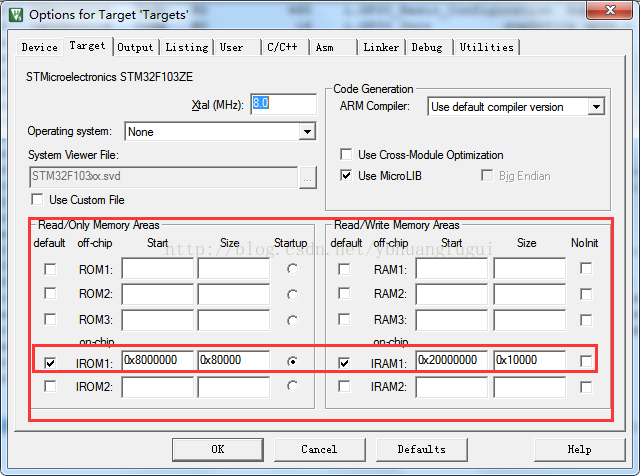Image resolution: width=640 pixels, height=476 pixels.
Task: Go to the Listing tab
Action: tap(187, 47)
